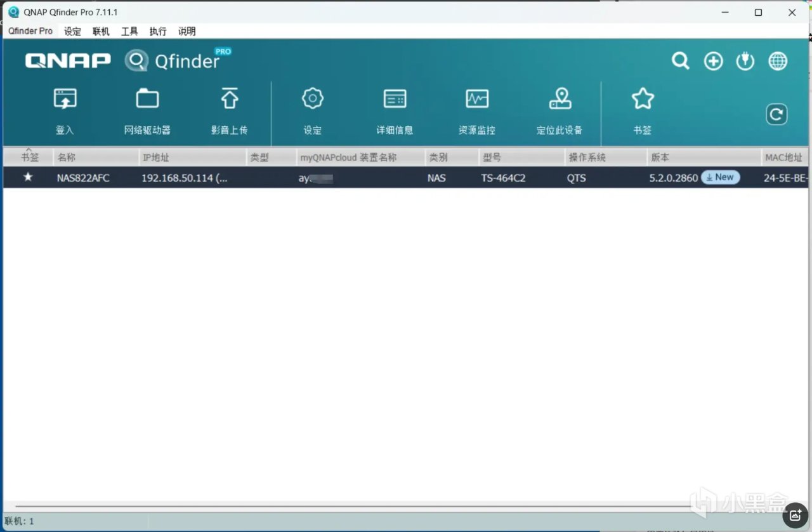The width and height of the screenshot is (812, 532).
Task: Click the power plug icon in header
Action: click(745, 61)
